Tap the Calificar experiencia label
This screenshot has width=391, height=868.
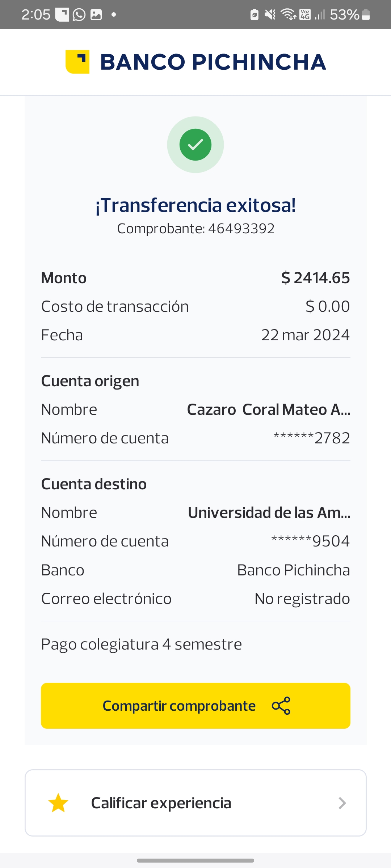coord(161,803)
